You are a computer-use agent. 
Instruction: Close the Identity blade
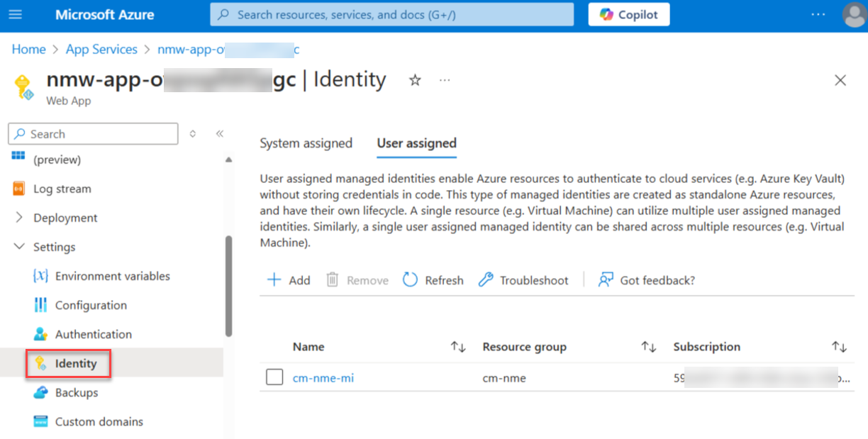tap(840, 80)
